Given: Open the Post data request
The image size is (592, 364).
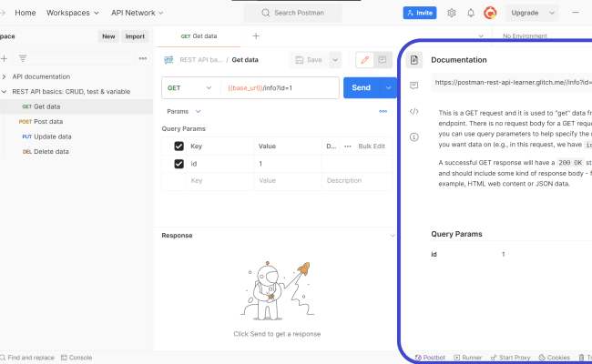Looking at the screenshot, I should [77, 122].
